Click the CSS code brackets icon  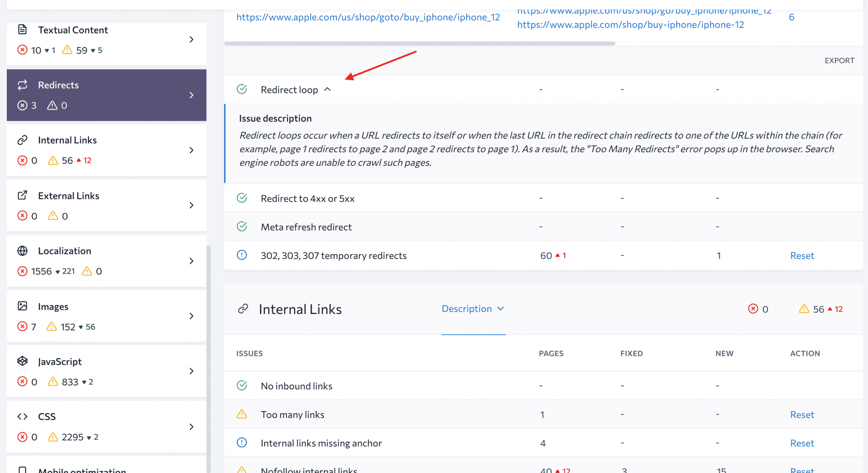pos(22,416)
